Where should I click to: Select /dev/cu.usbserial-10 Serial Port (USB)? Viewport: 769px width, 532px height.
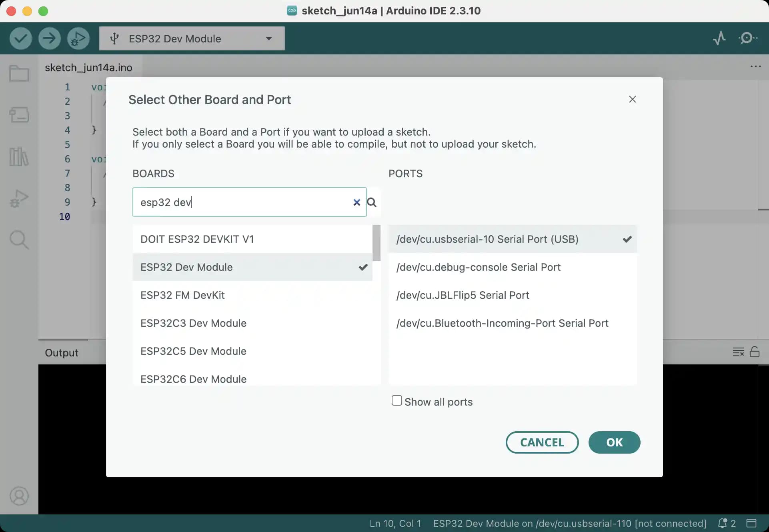pyautogui.click(x=513, y=239)
